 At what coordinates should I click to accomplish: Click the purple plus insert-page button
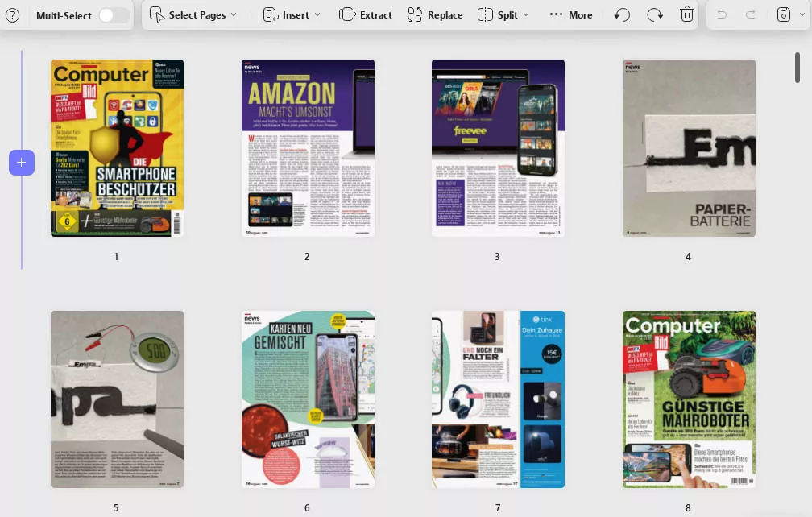[x=21, y=163]
